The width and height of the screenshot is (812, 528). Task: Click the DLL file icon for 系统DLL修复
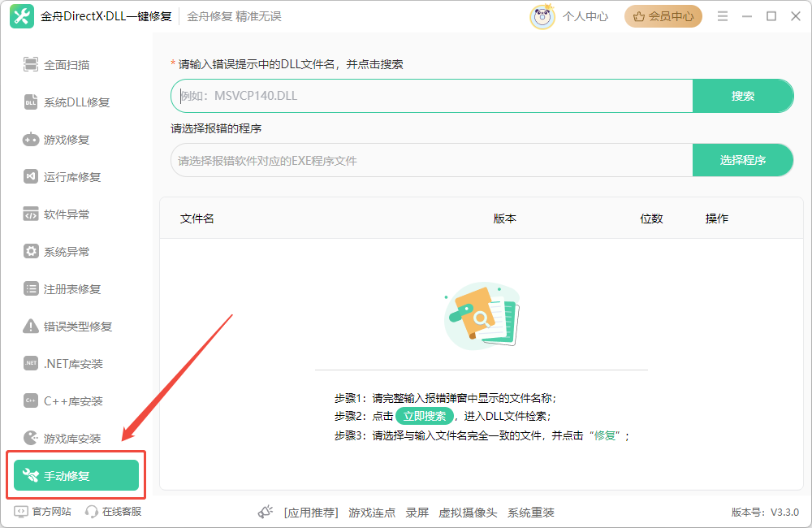(x=31, y=102)
